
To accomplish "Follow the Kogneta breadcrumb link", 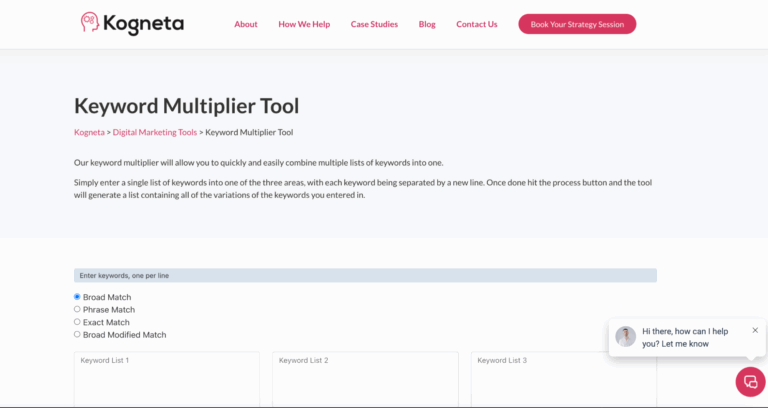I will [x=89, y=132].
